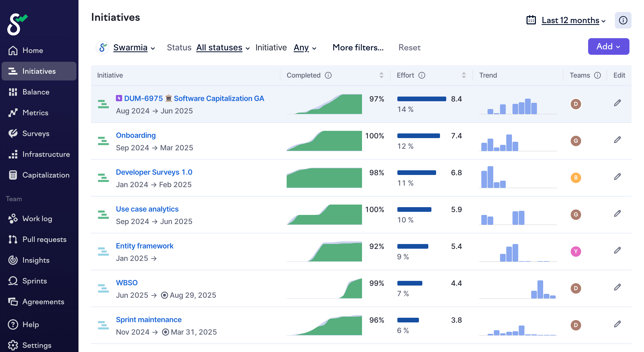This screenshot has width=644, height=352.
Task: Click the Effort column info icon
Action: (x=422, y=75)
